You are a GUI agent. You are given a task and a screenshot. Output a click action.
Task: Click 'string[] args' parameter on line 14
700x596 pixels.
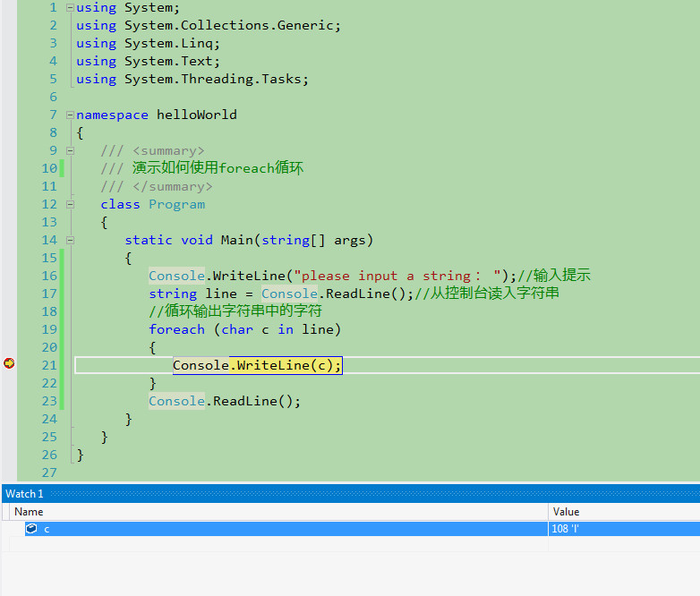click(x=313, y=240)
